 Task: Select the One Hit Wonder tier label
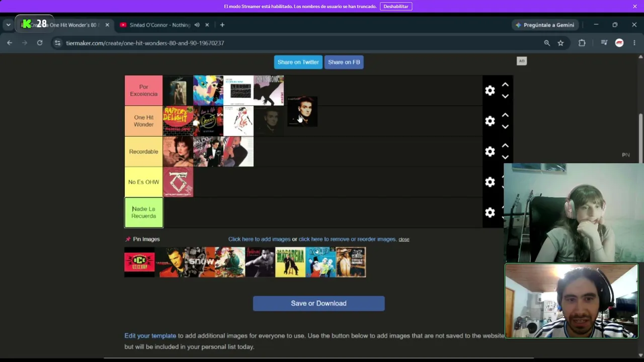coord(143,121)
